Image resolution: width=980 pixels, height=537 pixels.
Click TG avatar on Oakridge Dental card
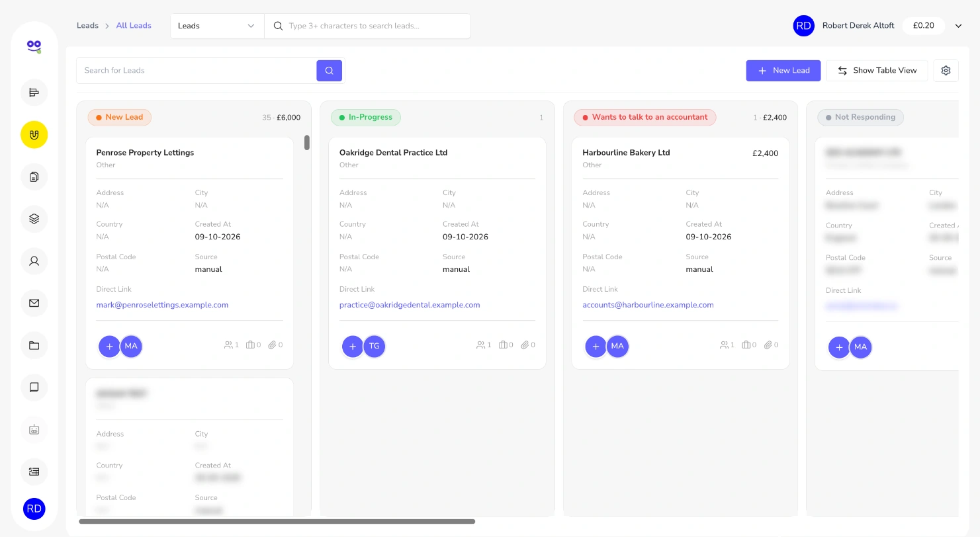click(375, 346)
